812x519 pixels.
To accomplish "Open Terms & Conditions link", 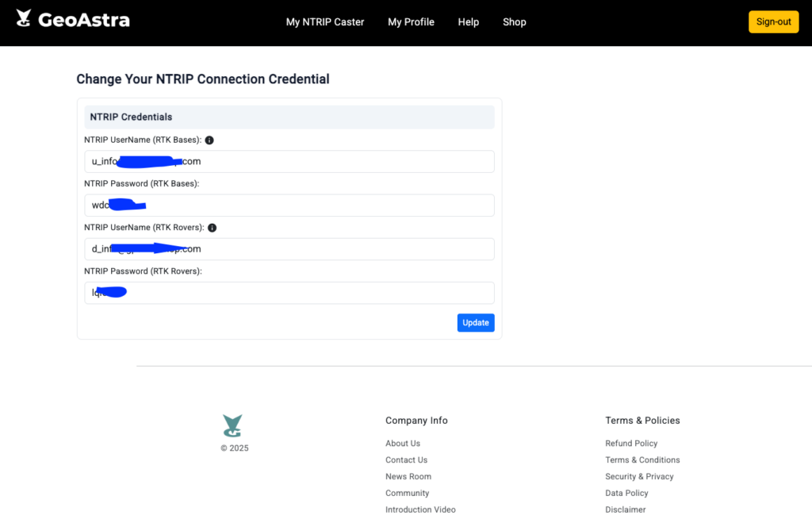I will click(x=642, y=460).
